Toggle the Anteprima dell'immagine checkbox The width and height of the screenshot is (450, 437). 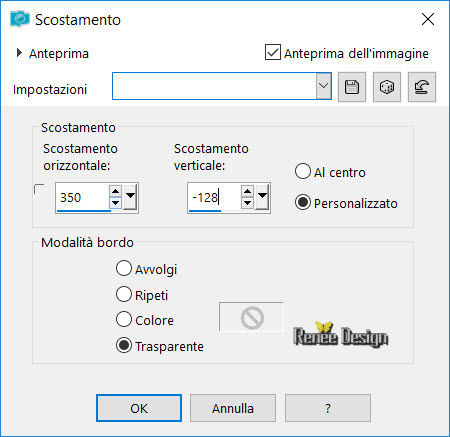[x=273, y=52]
